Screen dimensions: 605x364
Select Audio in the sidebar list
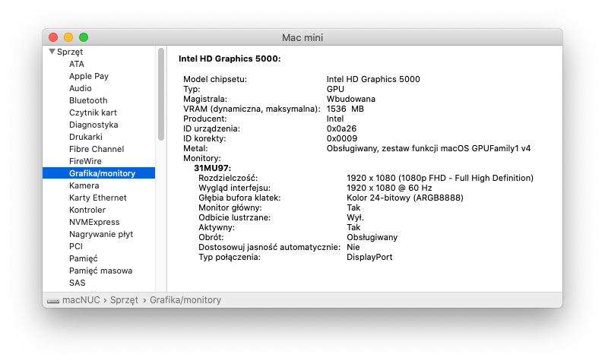click(81, 88)
